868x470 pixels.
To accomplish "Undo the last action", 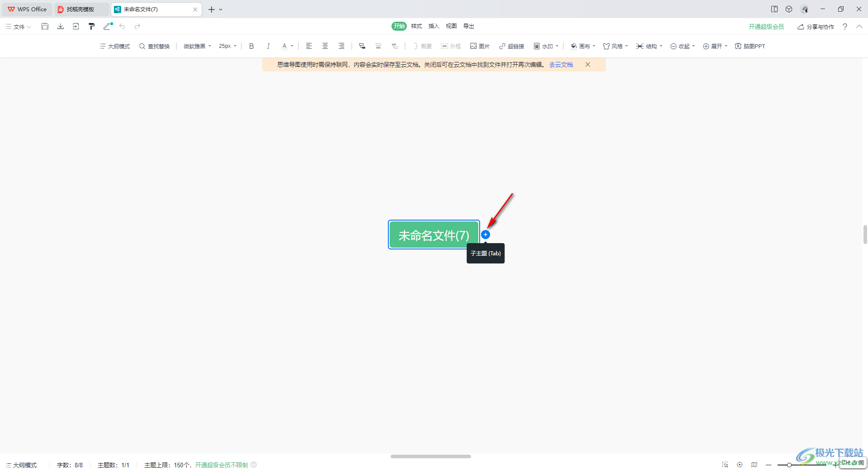I will 122,26.
